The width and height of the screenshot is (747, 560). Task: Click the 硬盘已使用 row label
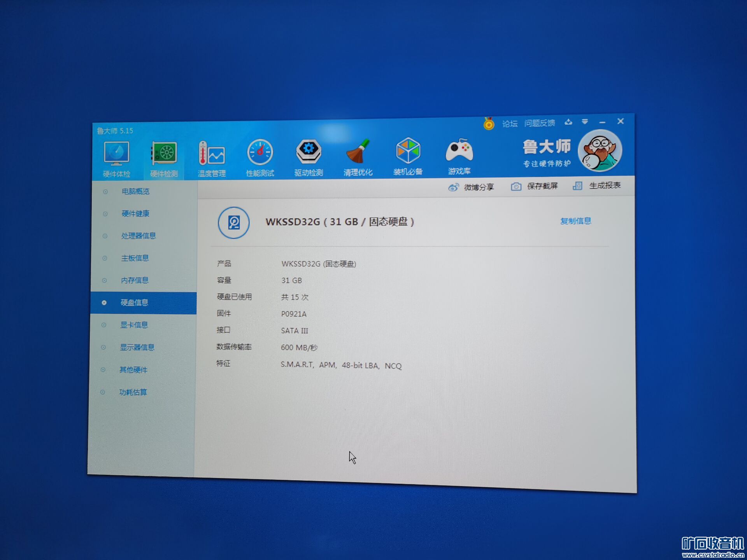tap(234, 297)
